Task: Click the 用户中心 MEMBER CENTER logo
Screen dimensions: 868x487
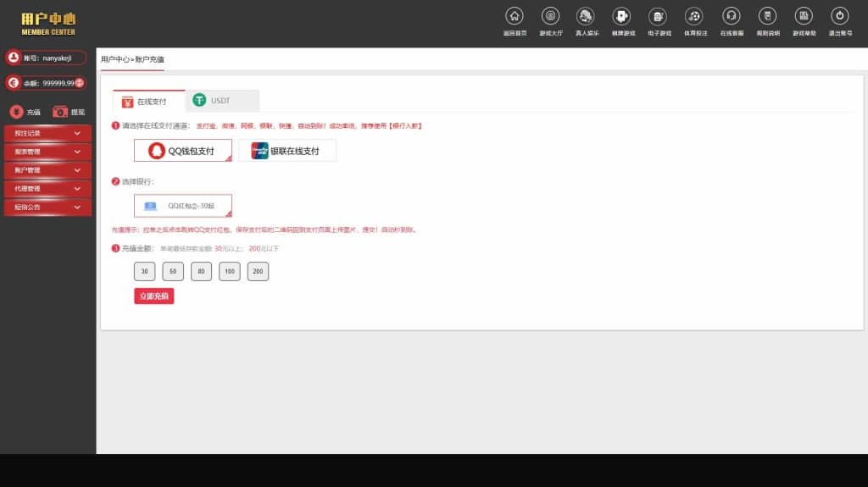Action: [48, 24]
